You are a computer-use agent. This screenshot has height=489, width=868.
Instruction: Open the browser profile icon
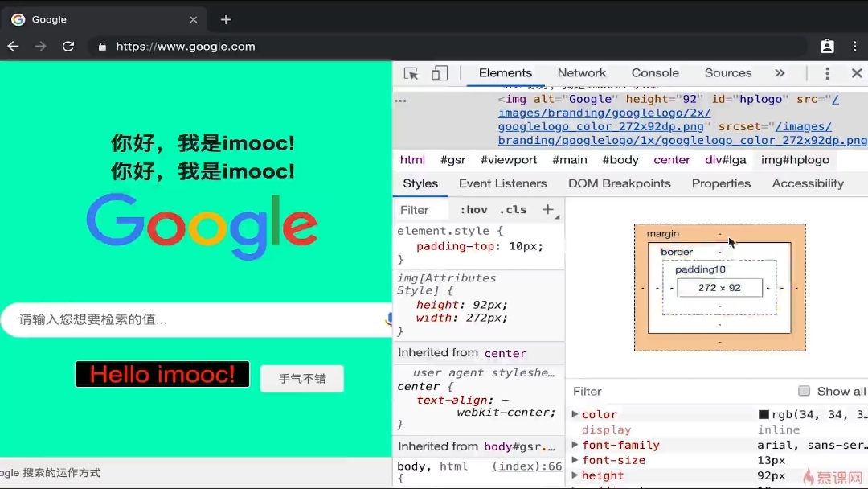tap(827, 47)
